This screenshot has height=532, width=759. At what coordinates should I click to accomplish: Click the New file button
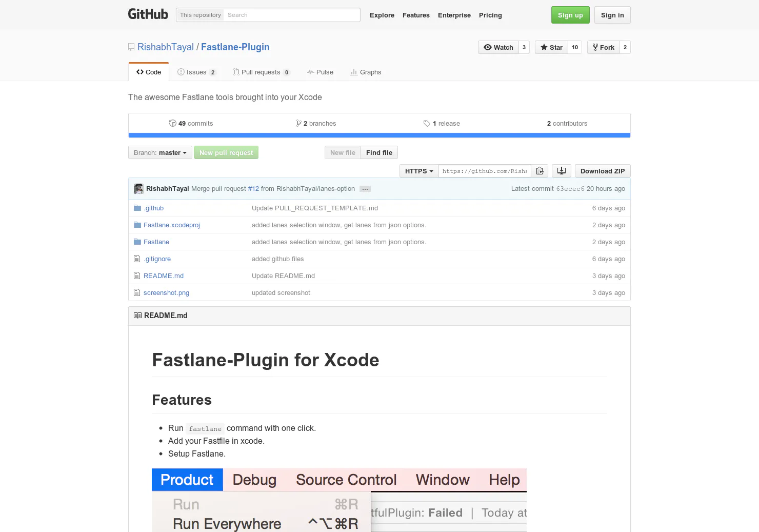point(343,152)
